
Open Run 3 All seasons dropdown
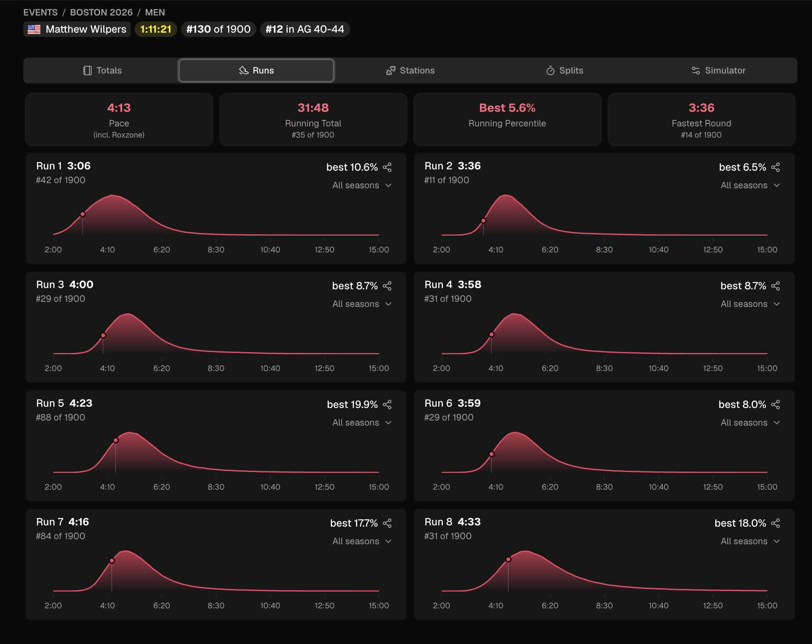coord(362,304)
